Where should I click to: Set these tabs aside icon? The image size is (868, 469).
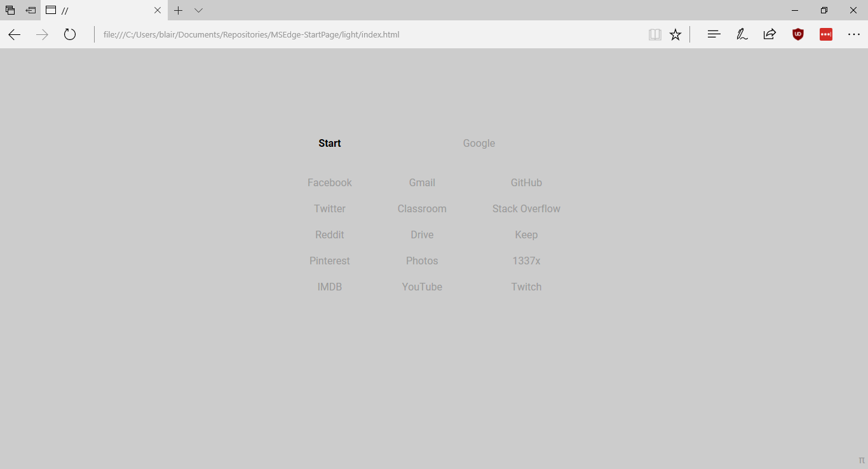[x=31, y=10]
